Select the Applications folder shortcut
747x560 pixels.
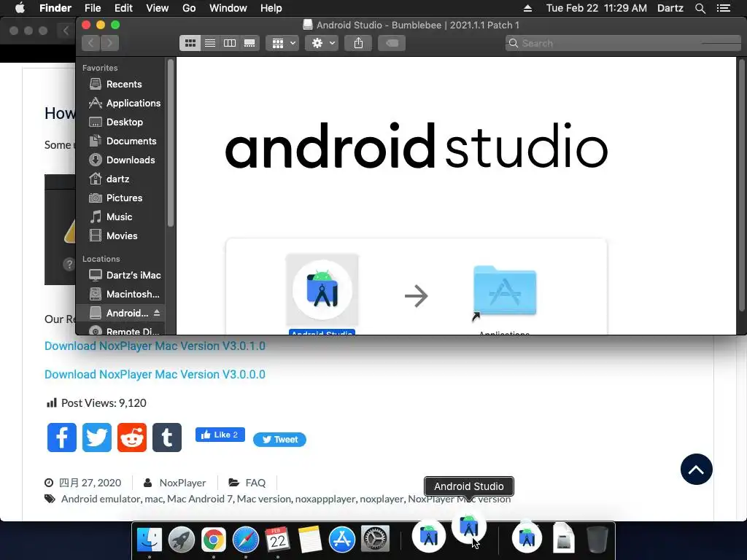point(505,291)
